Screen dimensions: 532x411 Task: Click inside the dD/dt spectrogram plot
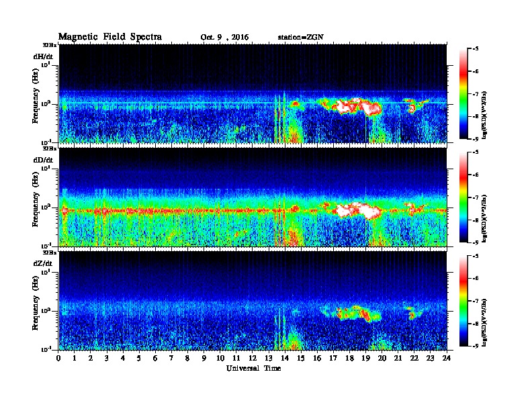pos(253,197)
